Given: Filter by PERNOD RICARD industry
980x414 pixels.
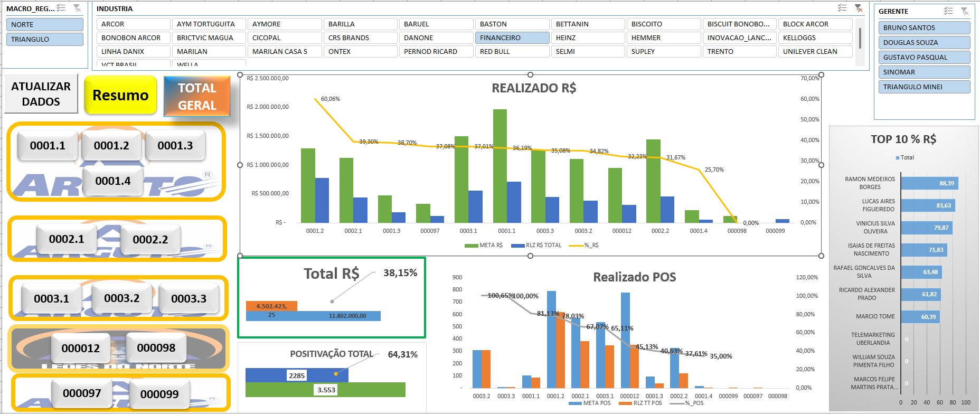Looking at the screenshot, I should pos(436,51).
